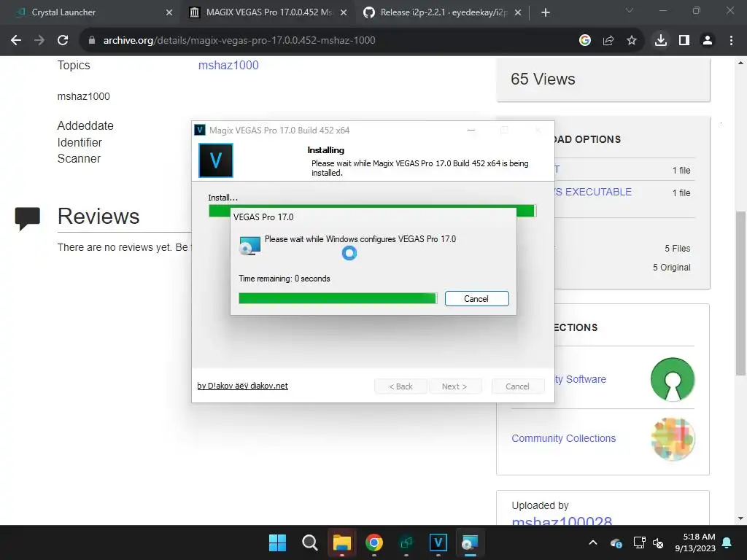
Task: Close the Crystal Launcher tab
Action: [x=169, y=13]
